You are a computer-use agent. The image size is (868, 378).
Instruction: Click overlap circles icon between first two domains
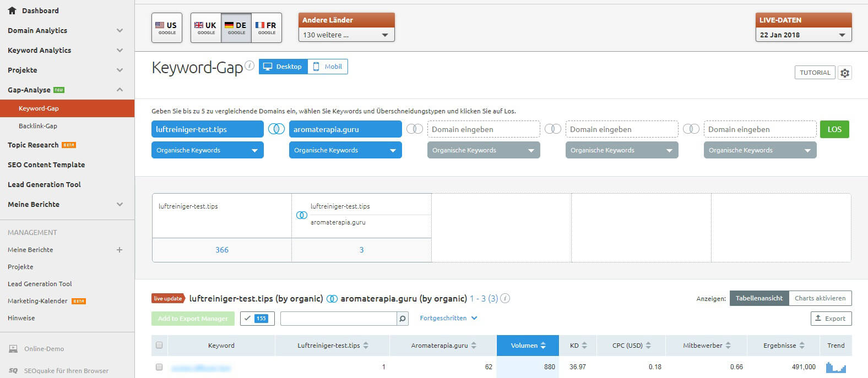276,129
